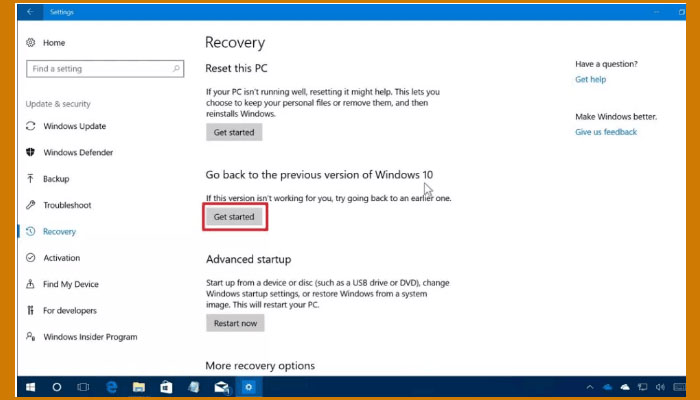Viewport: 700px width, 400px height.
Task: Click Get started under Reset this PC
Action: point(234,132)
